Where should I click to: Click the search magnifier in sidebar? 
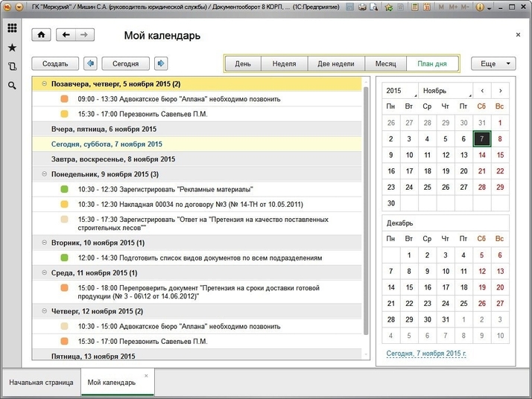12,86
